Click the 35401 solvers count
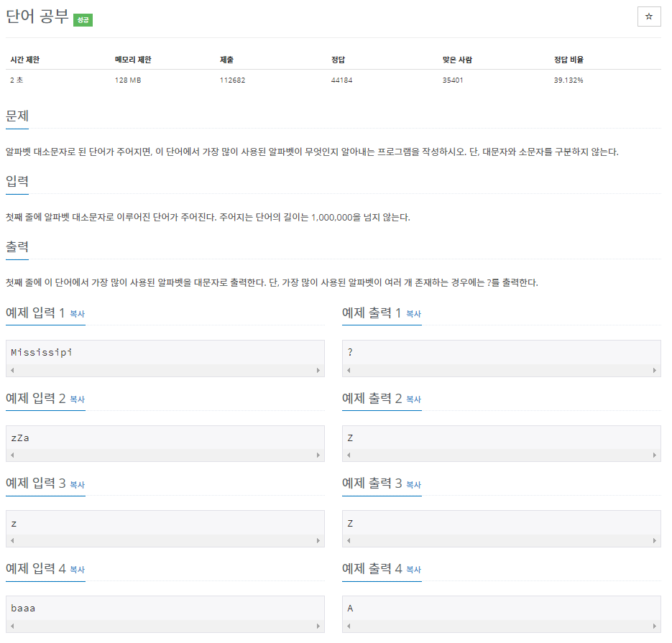The width and height of the screenshot is (672, 643). click(453, 80)
